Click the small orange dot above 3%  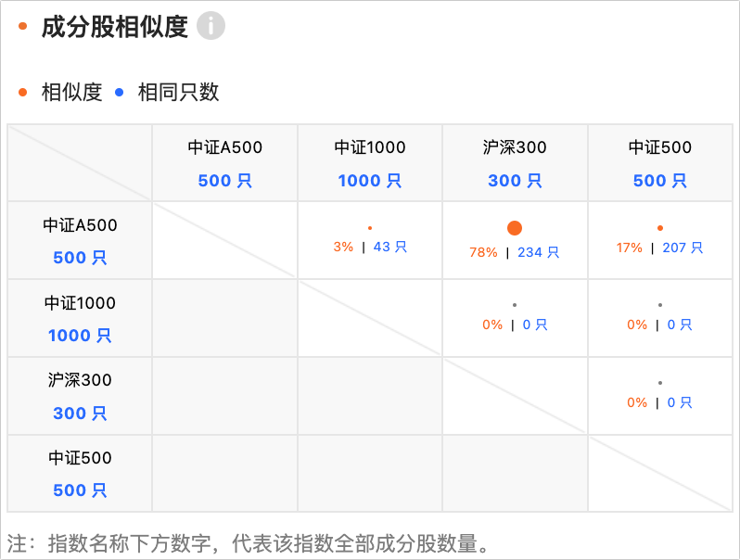coord(370,227)
